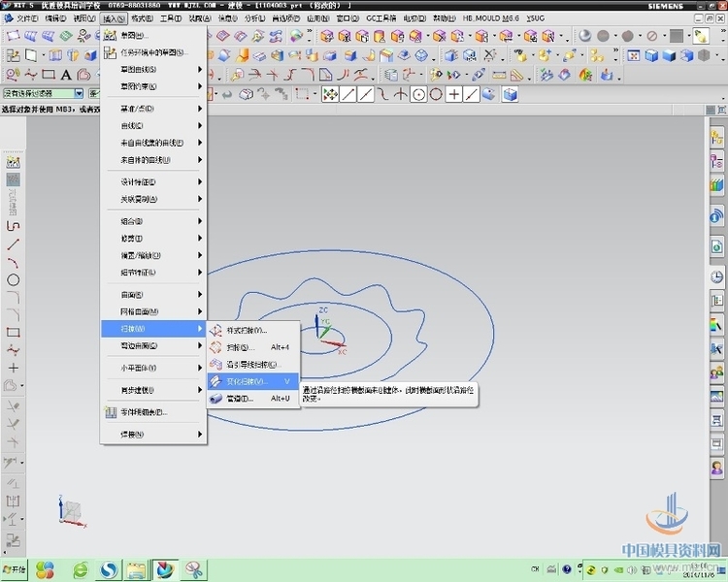Toggle snap to existing point (plus)

[x=454, y=95]
